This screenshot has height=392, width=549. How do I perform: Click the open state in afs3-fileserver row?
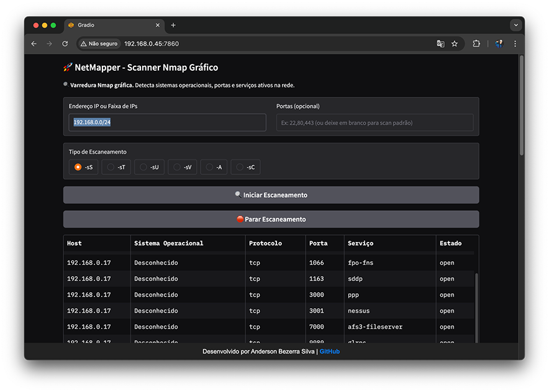pos(455,327)
